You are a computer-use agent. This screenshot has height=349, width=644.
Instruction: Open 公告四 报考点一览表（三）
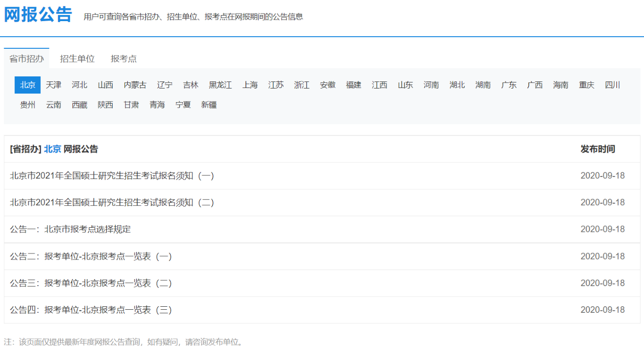pyautogui.click(x=91, y=310)
